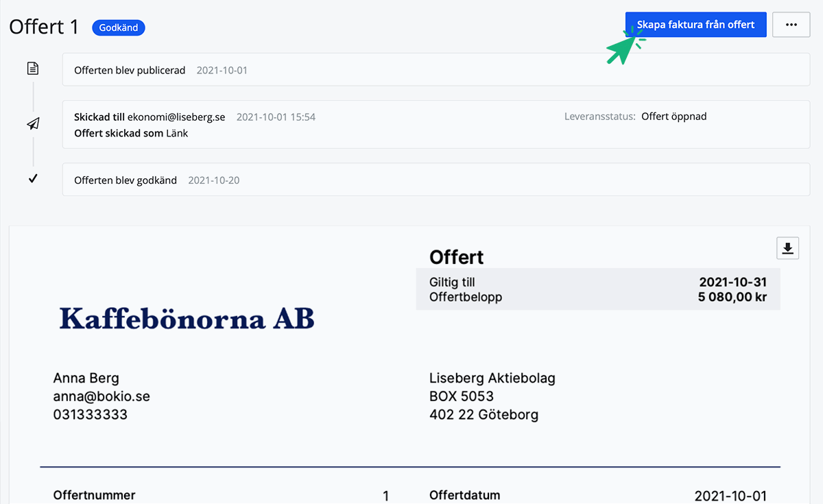Click the Liseberg Aktiebolag customer name
The height and width of the screenshot is (504, 823).
[492, 378]
